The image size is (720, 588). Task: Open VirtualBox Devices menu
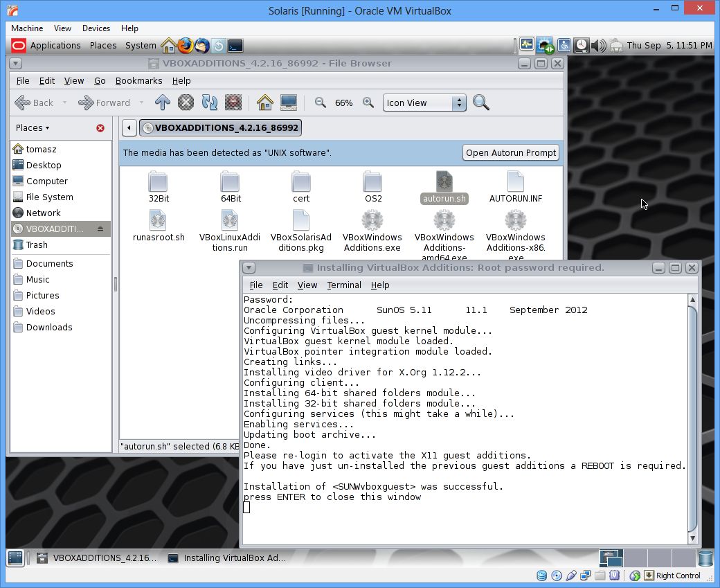click(x=96, y=28)
